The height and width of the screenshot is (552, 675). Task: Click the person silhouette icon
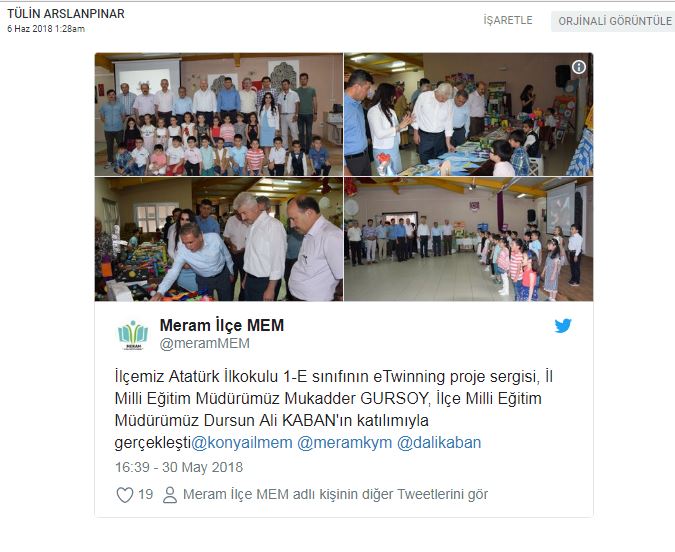170,495
